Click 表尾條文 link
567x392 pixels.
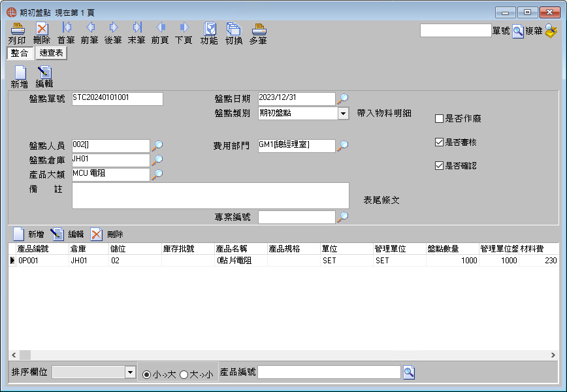click(381, 201)
